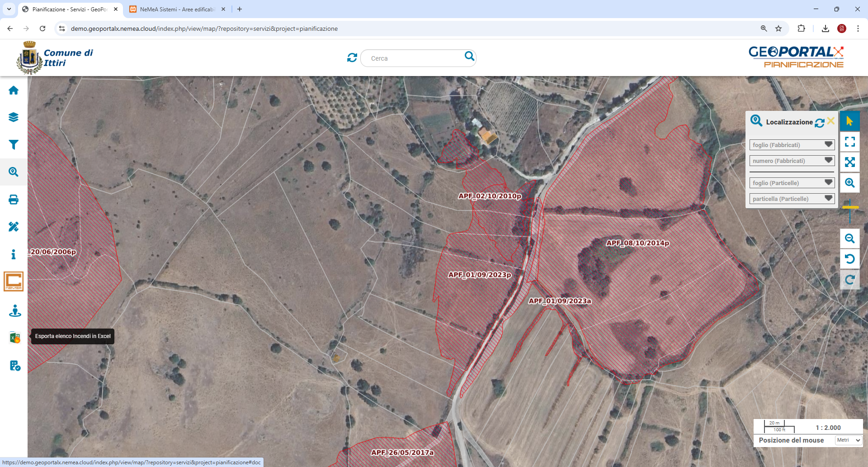Click the information icon in sidebar
Image resolution: width=868 pixels, height=467 pixels.
click(14, 254)
